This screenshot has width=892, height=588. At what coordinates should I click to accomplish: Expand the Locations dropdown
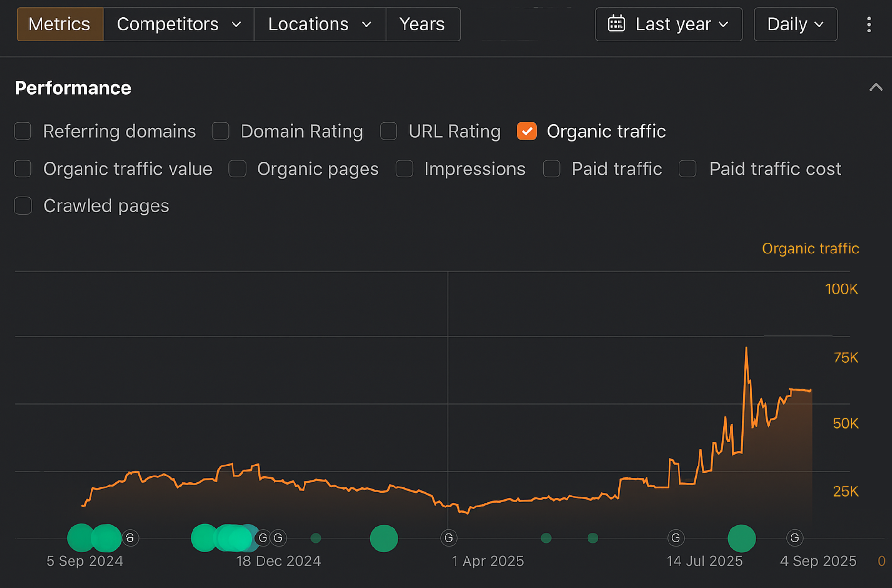point(319,24)
